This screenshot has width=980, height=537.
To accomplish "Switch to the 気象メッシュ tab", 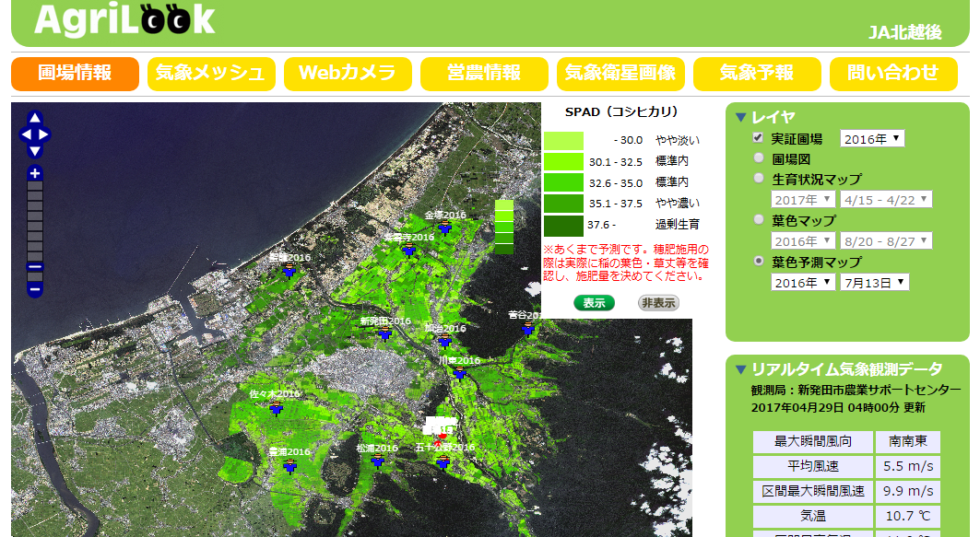I will 211,74.
